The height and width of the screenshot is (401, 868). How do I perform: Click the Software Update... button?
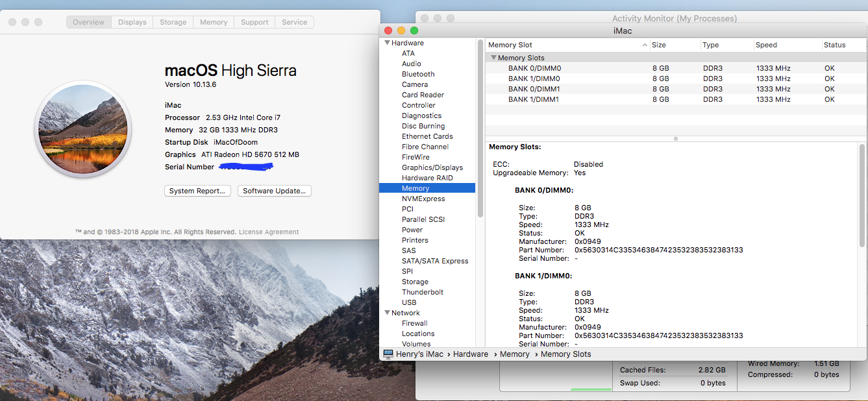click(275, 191)
